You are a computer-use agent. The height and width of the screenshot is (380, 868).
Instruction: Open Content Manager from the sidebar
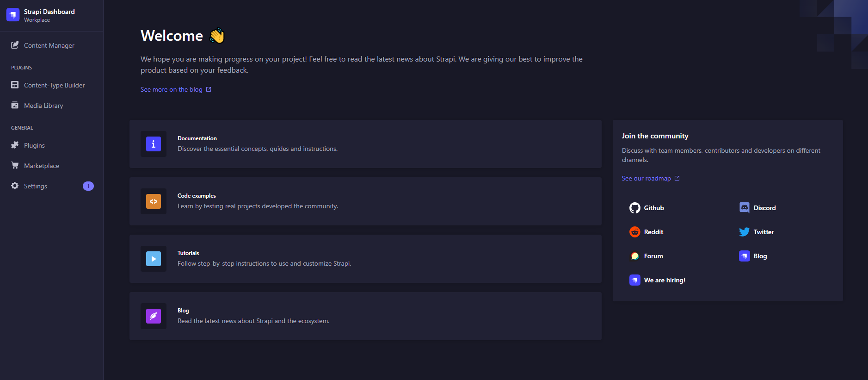(49, 45)
